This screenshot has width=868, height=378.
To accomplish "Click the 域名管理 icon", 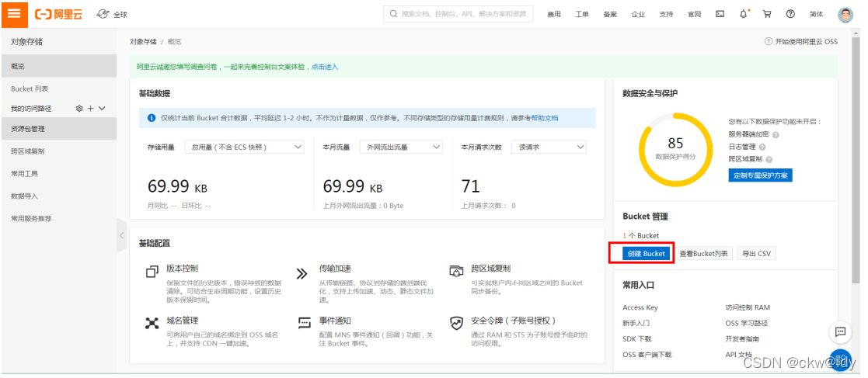I will pos(152,324).
